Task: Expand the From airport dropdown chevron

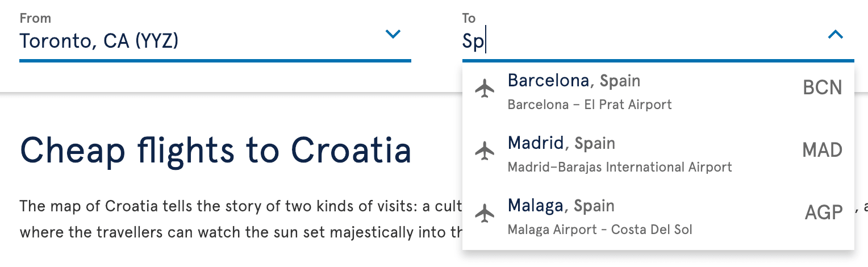Action: point(393,35)
